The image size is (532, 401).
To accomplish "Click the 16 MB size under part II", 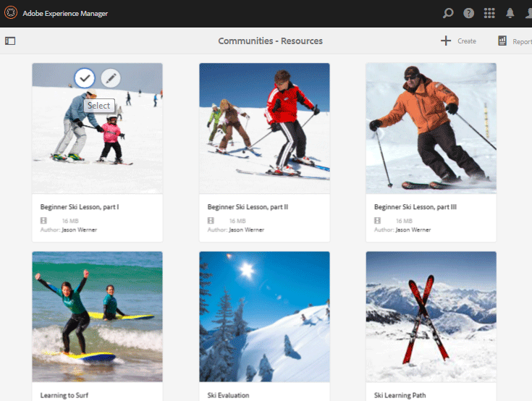I will point(237,221).
